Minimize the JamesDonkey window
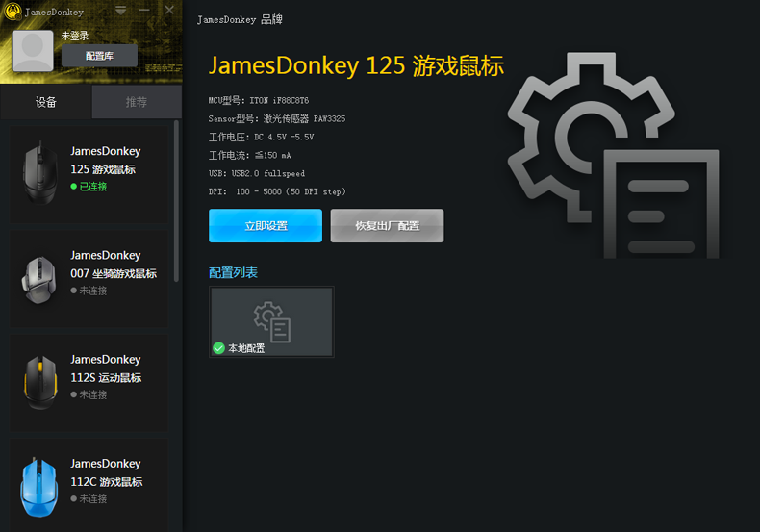Viewport: 760px width, 532px height. point(145,11)
